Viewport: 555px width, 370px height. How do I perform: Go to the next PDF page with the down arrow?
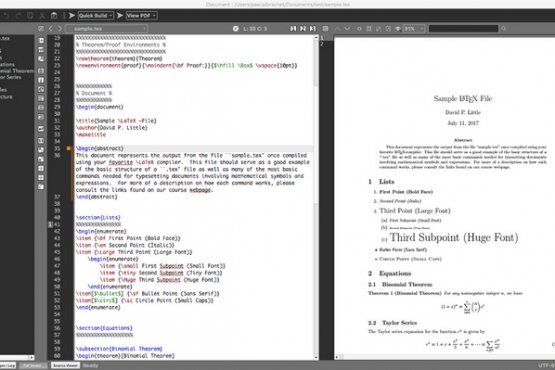click(x=347, y=29)
